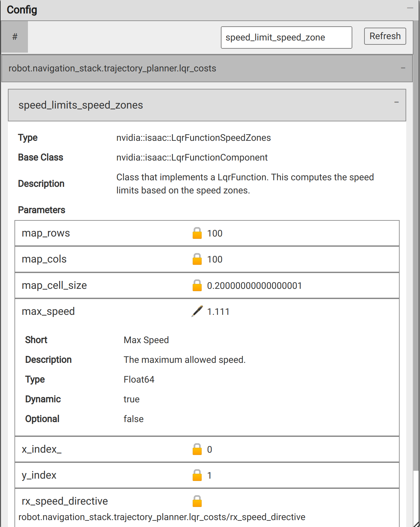Click the lock icon for map_cols
This screenshot has width=420, height=527.
[x=197, y=259]
